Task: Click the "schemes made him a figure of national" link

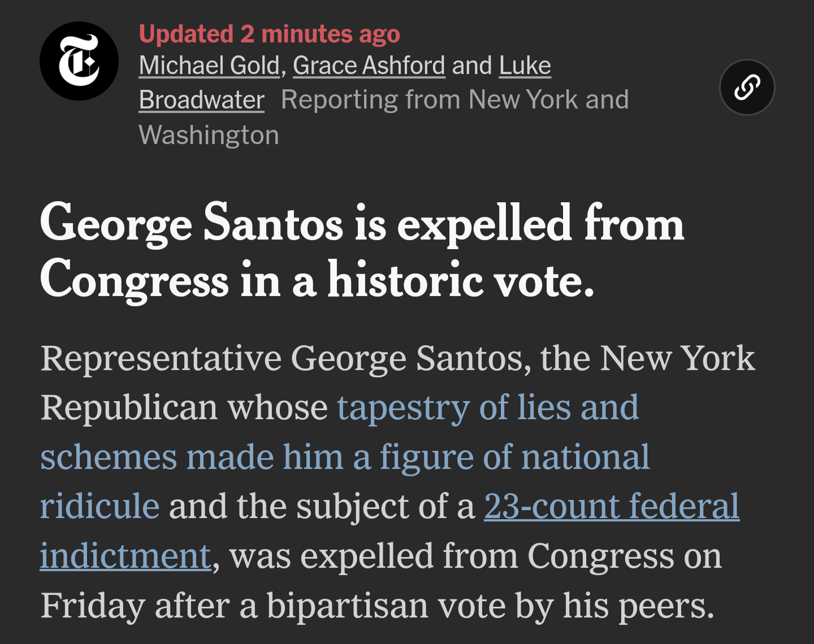Action: click(345, 456)
